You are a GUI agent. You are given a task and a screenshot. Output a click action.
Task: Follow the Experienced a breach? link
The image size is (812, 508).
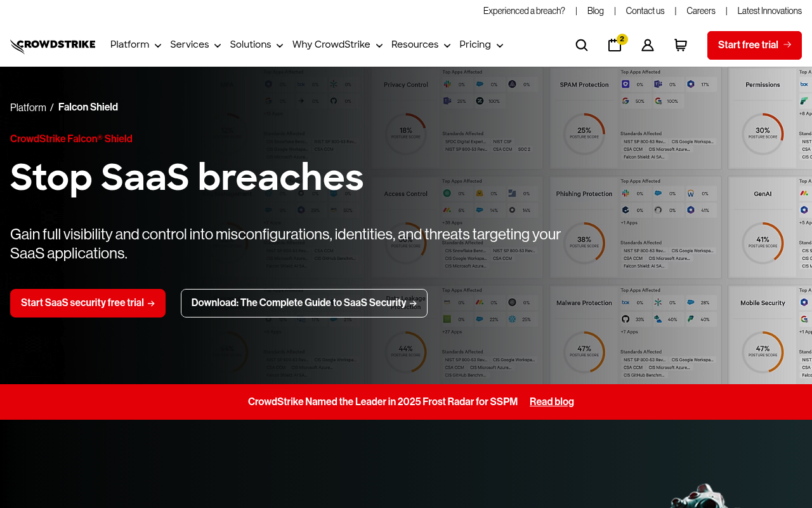tap(524, 11)
